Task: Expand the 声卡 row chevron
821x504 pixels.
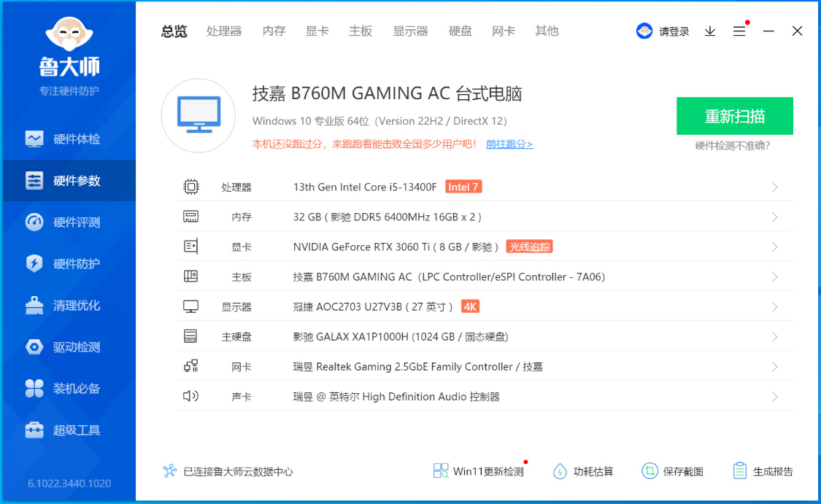Action: [775, 397]
